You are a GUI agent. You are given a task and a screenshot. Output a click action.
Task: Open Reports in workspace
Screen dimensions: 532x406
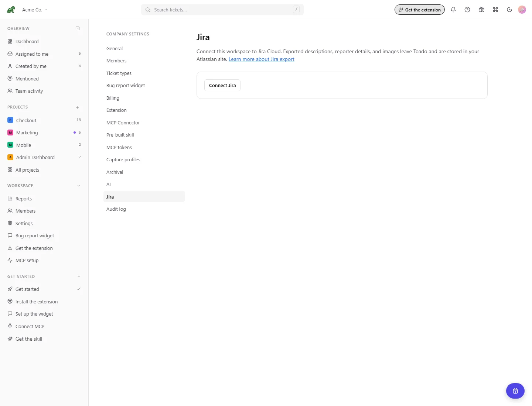[44, 199]
